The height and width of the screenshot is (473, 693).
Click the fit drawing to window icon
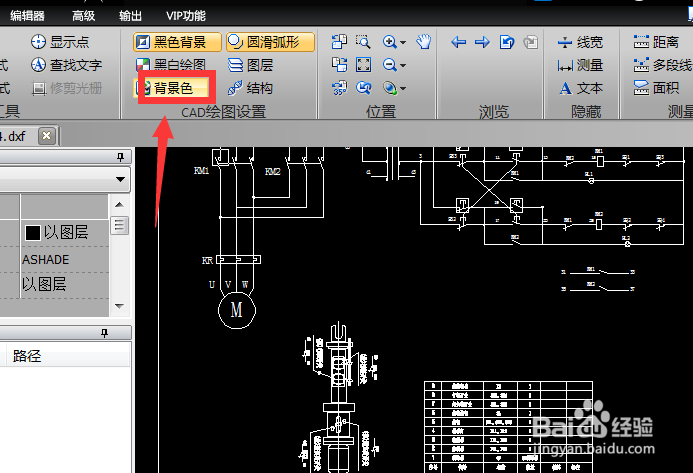(x=363, y=65)
